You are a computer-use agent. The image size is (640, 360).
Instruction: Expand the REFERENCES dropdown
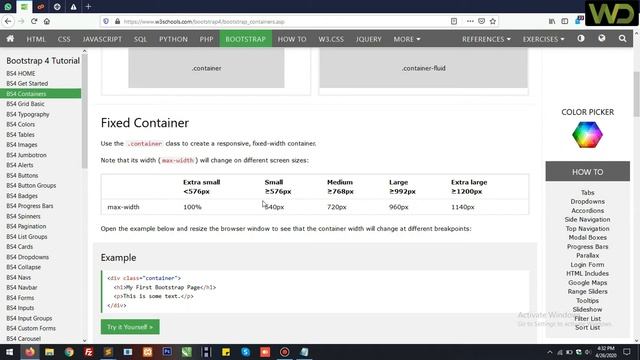486,39
